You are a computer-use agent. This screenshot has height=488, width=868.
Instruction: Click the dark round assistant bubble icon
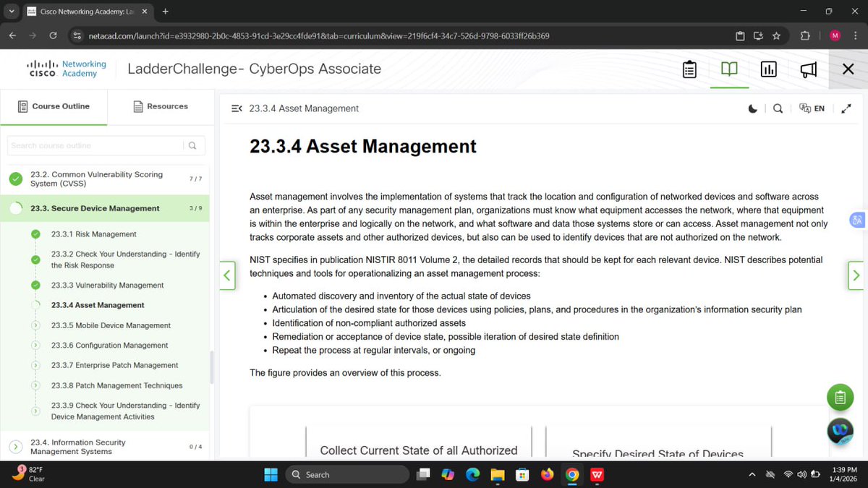[840, 431]
